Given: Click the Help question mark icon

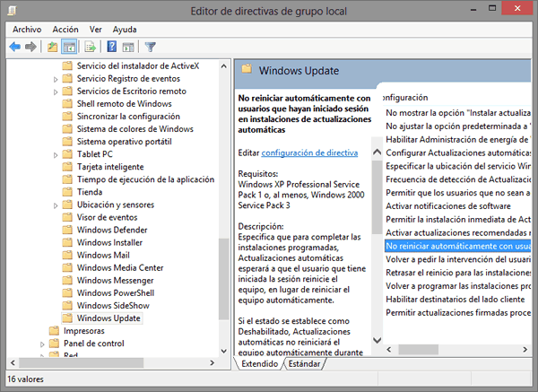Looking at the screenshot, I should point(111,47).
